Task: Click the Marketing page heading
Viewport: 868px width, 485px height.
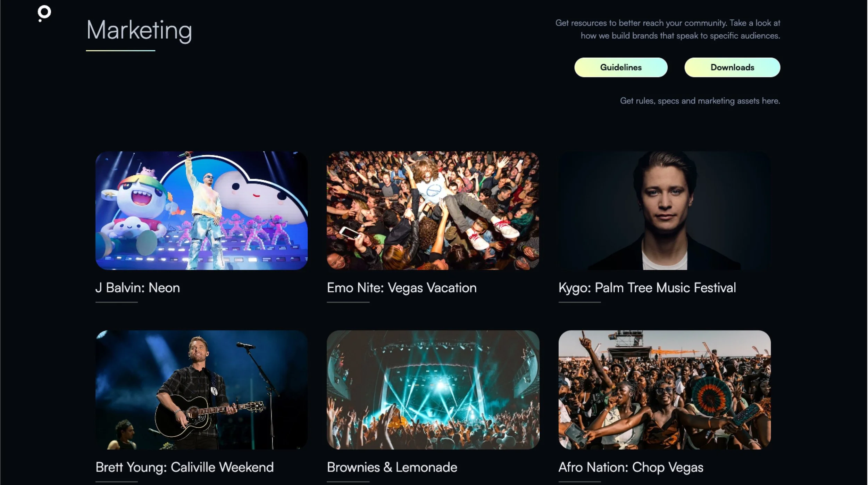Action: pyautogui.click(x=139, y=31)
